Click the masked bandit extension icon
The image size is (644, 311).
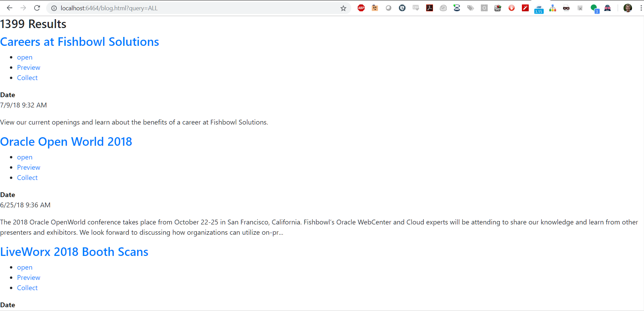566,8
